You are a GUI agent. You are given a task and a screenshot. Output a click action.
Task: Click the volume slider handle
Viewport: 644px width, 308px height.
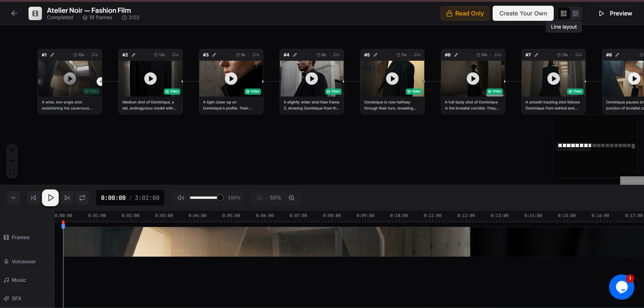click(x=220, y=198)
